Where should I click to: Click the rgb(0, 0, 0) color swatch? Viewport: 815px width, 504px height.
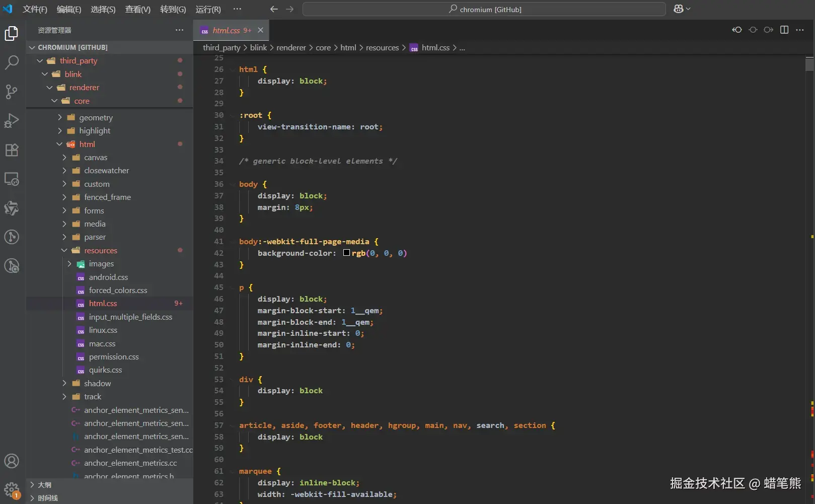[346, 253]
